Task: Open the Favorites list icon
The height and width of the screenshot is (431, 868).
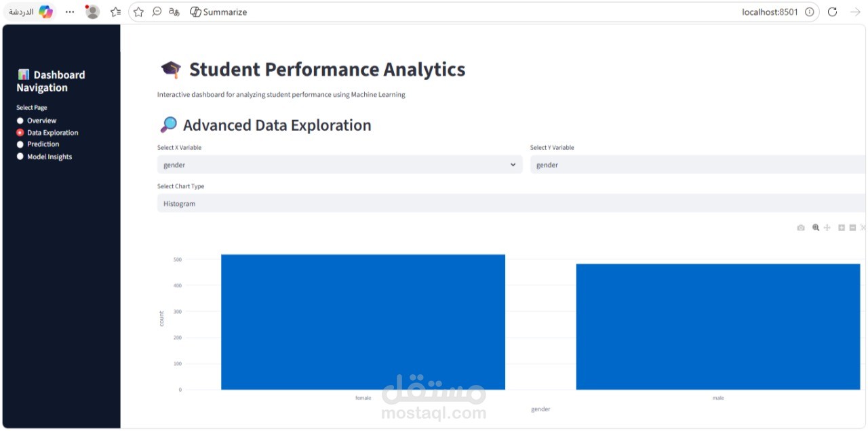Action: 116,12
